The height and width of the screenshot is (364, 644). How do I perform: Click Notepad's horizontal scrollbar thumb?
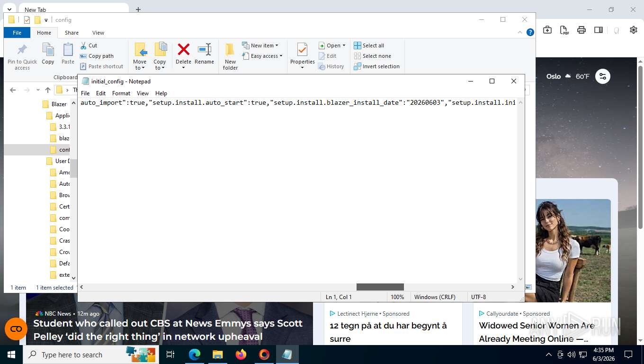(x=380, y=287)
